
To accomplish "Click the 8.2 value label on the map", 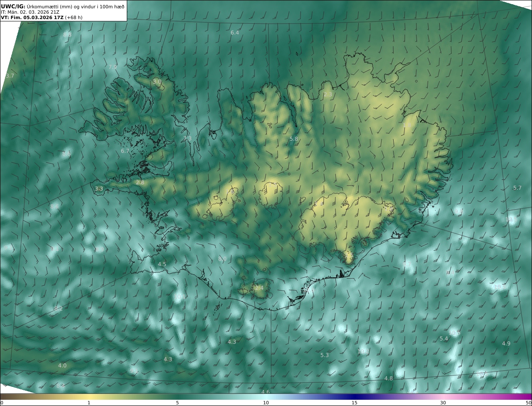I will tap(59, 309).
